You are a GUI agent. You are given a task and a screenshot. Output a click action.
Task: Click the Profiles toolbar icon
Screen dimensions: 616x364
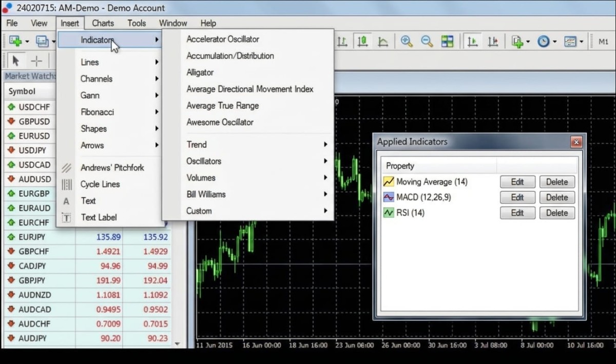[x=42, y=42]
